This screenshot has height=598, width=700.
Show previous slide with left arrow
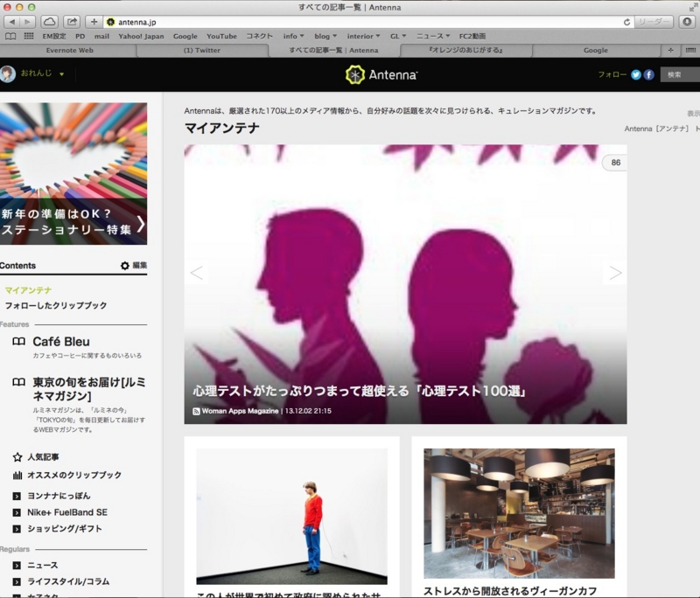click(x=196, y=273)
